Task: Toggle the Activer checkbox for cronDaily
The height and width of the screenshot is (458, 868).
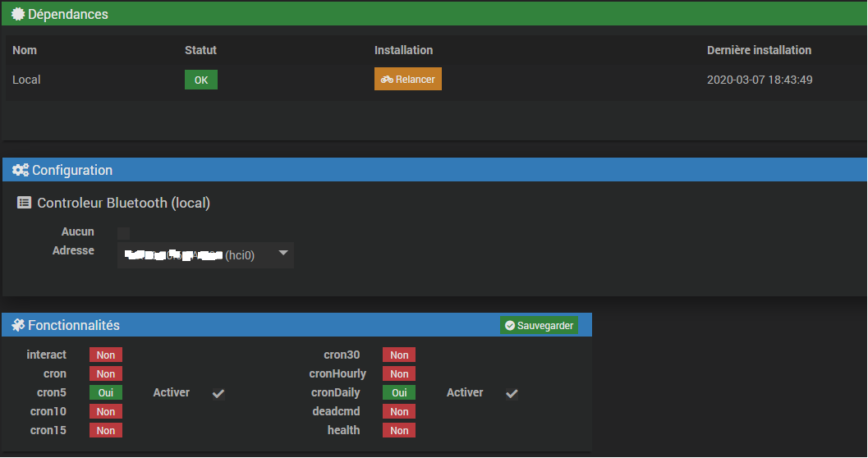Action: tap(512, 394)
